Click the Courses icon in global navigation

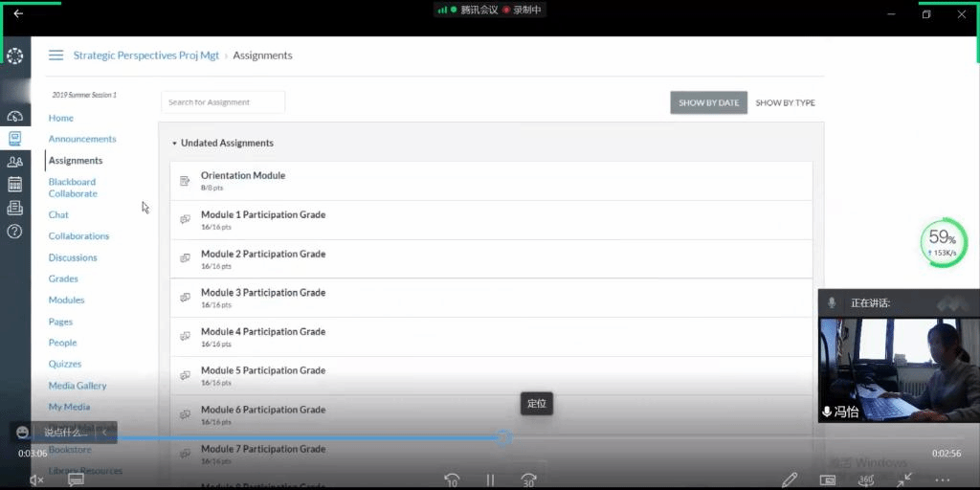click(14, 139)
